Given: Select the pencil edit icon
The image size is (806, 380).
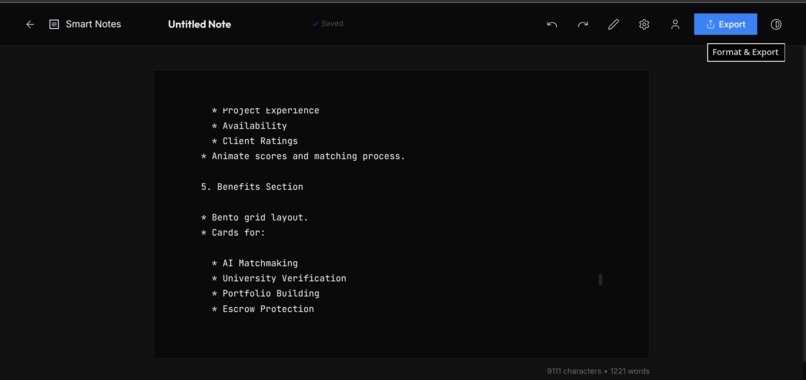Looking at the screenshot, I should pos(613,24).
